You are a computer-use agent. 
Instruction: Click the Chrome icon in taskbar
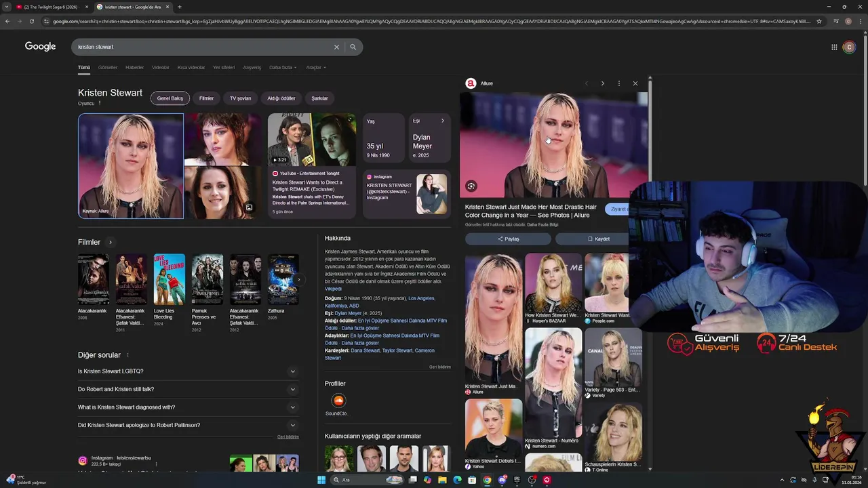click(487, 480)
